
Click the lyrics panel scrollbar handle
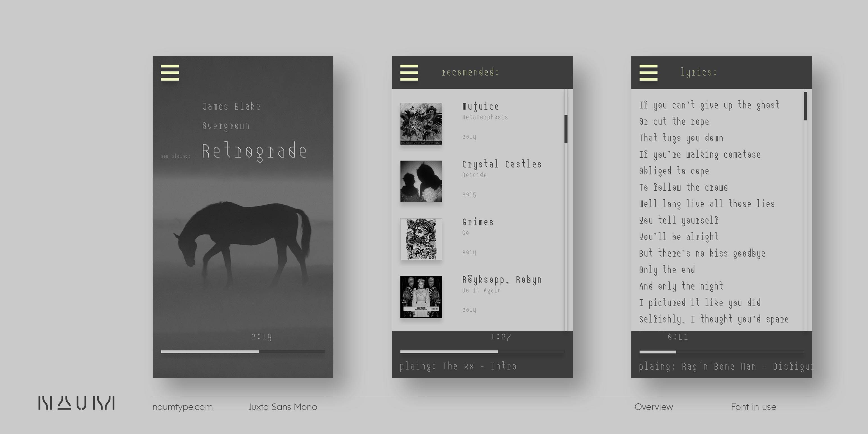point(805,106)
